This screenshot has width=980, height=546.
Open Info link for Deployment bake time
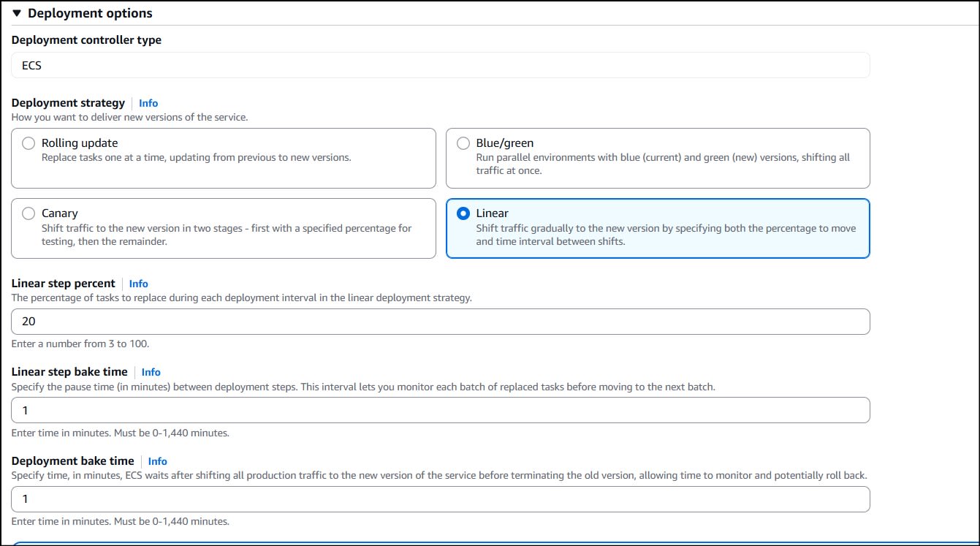pyautogui.click(x=157, y=461)
